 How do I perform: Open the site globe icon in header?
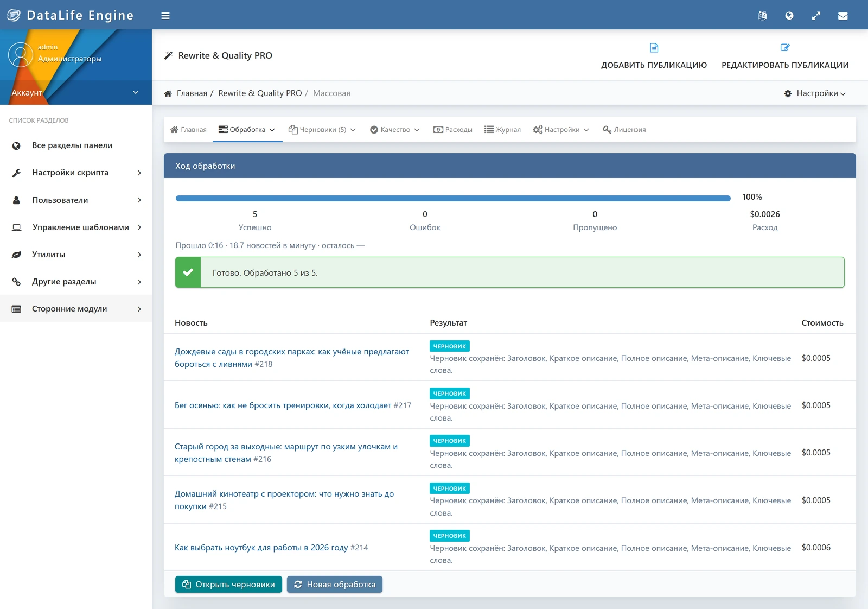click(x=789, y=16)
